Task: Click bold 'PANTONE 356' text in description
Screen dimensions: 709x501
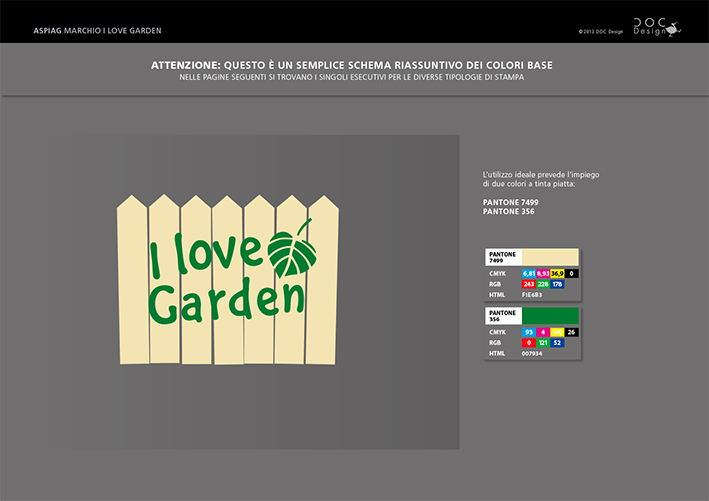Action: pos(508,212)
